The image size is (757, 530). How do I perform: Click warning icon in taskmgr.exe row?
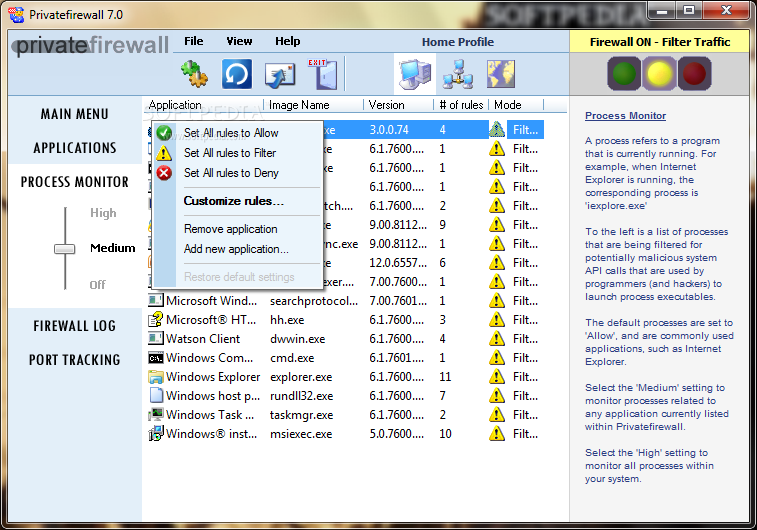(497, 415)
